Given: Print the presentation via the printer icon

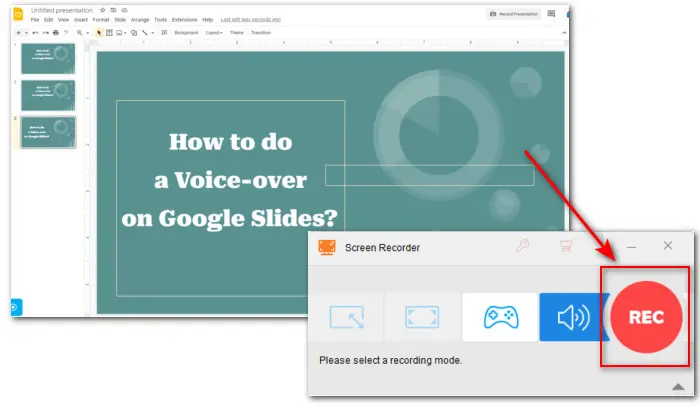Looking at the screenshot, I should point(56,33).
